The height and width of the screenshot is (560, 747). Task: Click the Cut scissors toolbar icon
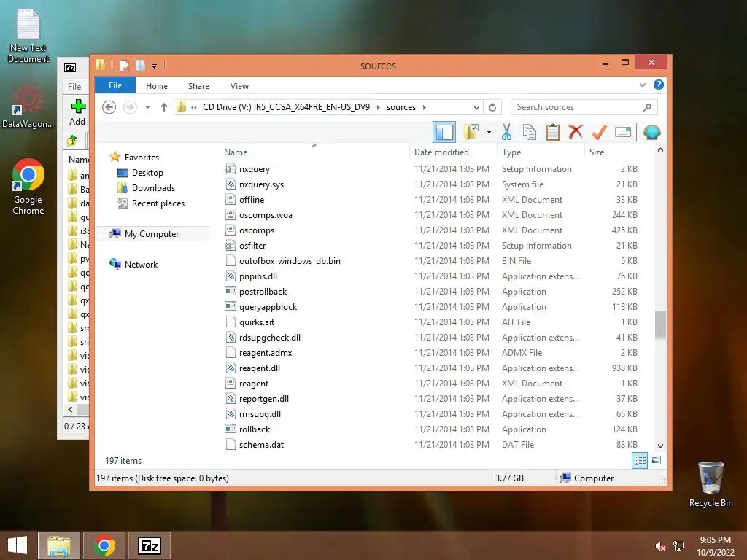[x=506, y=132]
